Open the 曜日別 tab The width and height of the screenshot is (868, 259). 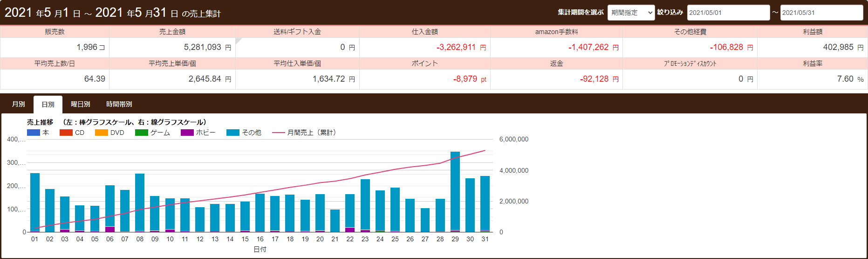click(80, 104)
